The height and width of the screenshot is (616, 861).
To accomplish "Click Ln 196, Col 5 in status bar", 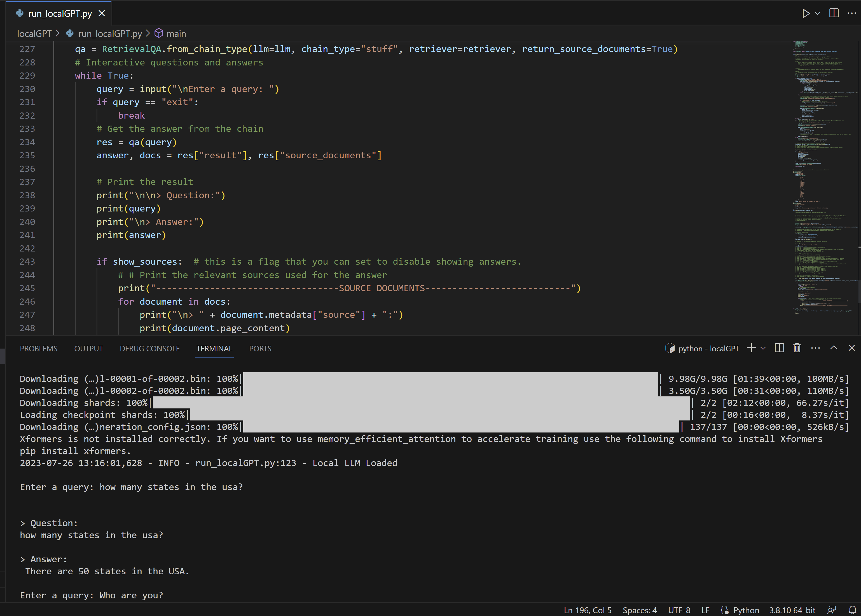I will (x=588, y=610).
